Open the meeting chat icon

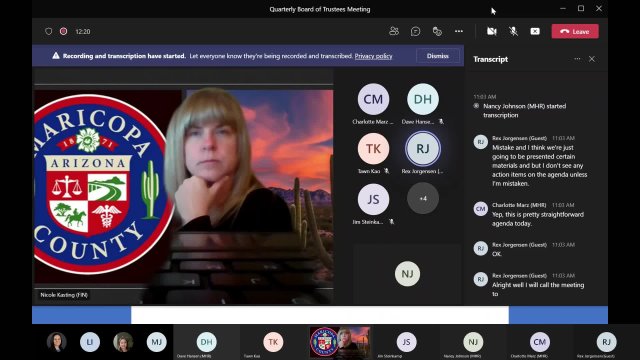pos(416,31)
